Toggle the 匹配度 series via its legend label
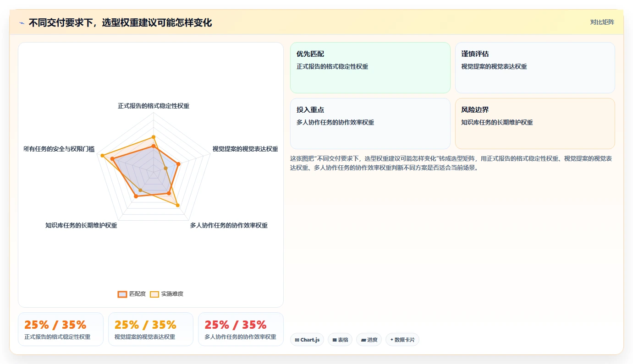This screenshot has height=364, width=633. coord(138,294)
